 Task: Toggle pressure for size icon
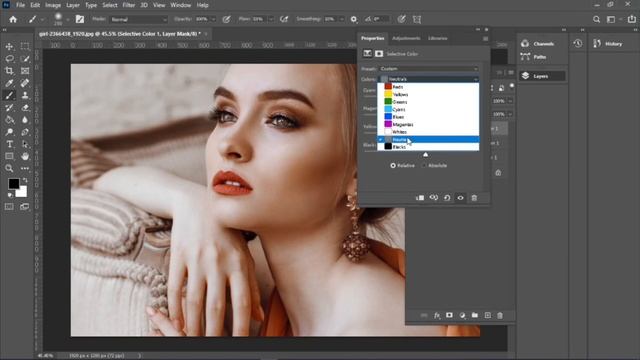(402, 19)
